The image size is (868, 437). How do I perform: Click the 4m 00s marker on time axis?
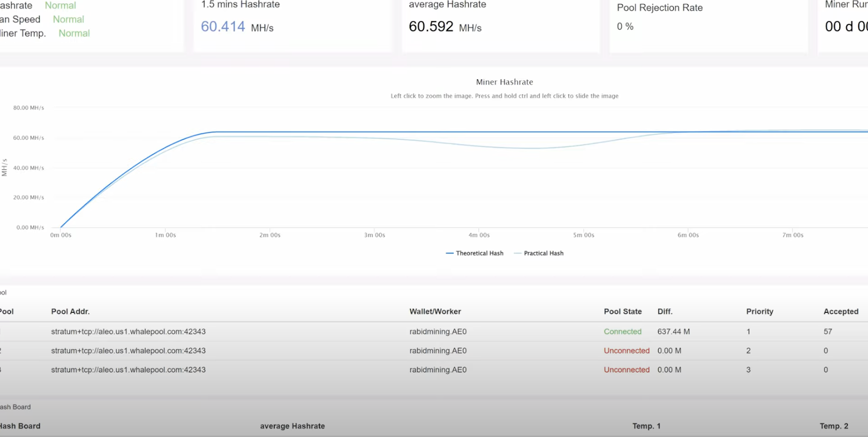(x=479, y=235)
